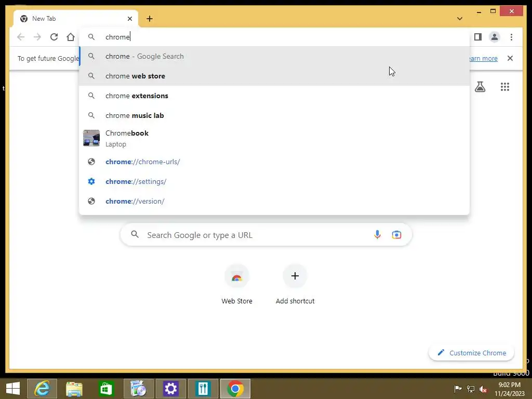Open the chrome://chrome-urls/ suggestion
Image resolution: width=532 pixels, height=399 pixels.
click(x=274, y=162)
